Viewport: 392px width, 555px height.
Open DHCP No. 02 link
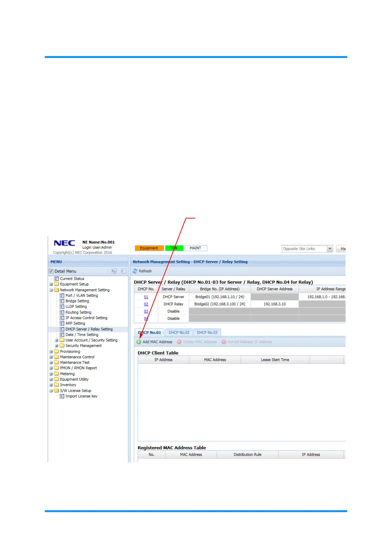pyautogui.click(x=146, y=304)
